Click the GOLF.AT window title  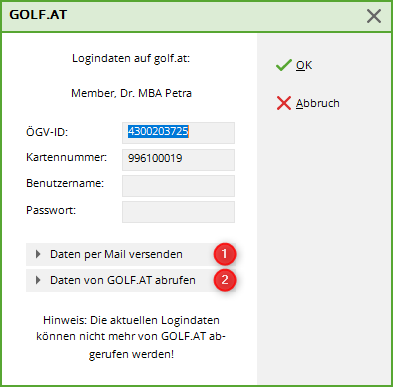(x=38, y=15)
